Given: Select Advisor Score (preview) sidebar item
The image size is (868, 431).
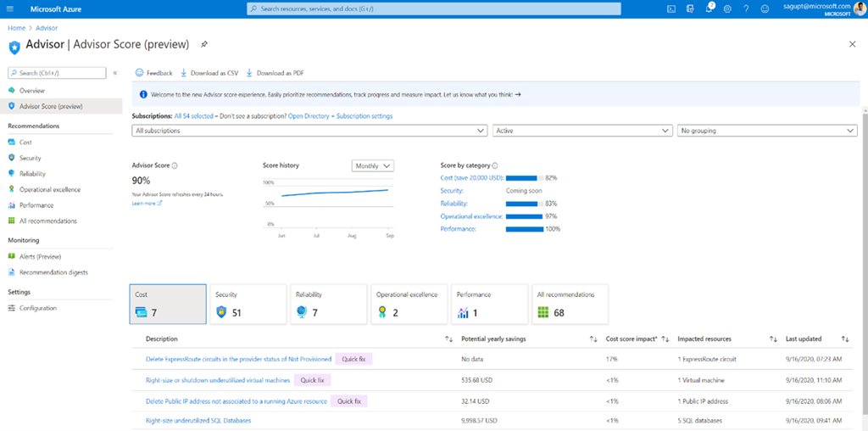Looking at the screenshot, I should pyautogui.click(x=61, y=106).
